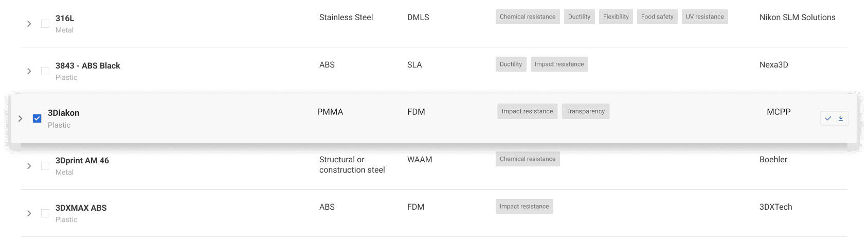
Task: Uncheck the 3Diakon checkbox
Action: point(37,118)
